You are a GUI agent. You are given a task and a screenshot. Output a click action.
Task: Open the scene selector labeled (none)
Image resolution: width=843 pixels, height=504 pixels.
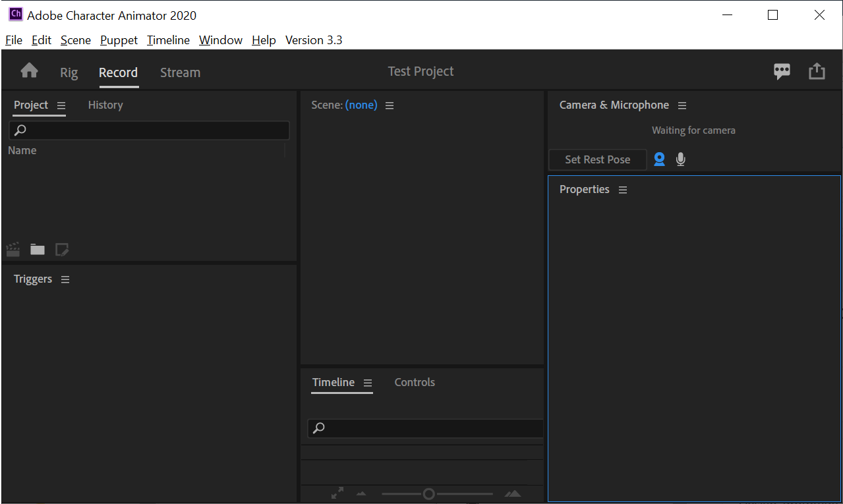pos(361,105)
